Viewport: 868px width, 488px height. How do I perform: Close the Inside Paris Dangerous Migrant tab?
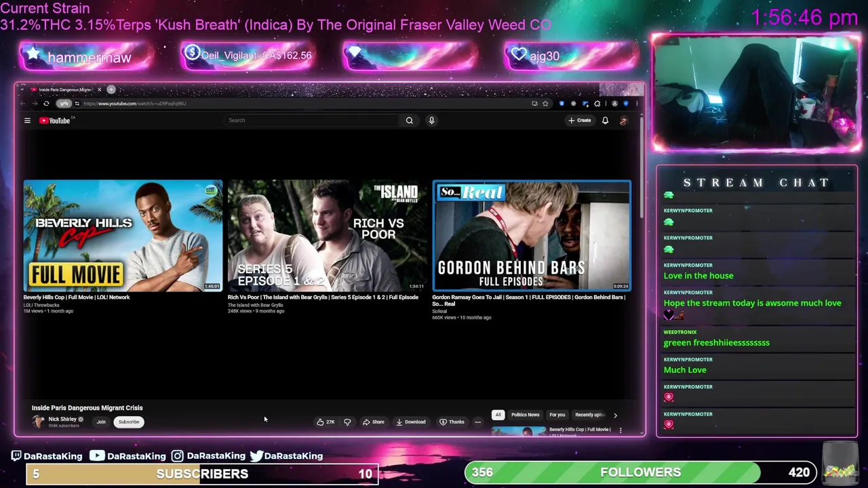point(99,89)
